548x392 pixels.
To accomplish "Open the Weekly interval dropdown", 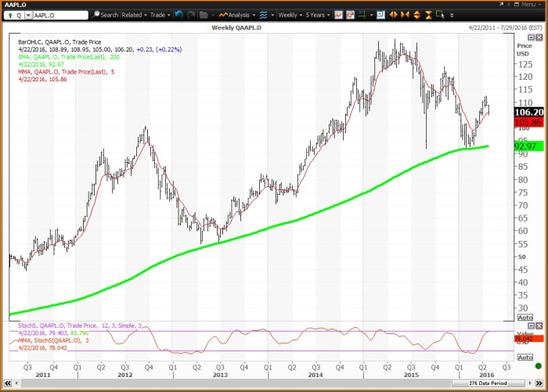I will tap(290, 15).
